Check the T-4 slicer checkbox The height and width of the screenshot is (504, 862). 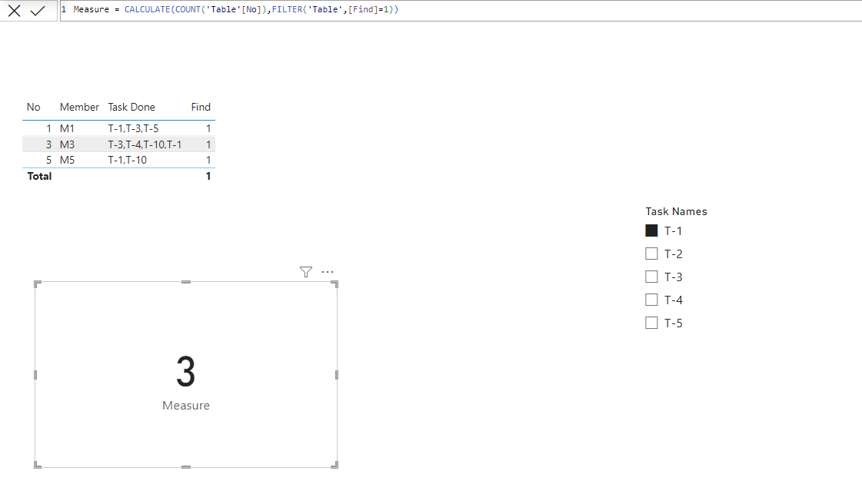[x=651, y=300]
